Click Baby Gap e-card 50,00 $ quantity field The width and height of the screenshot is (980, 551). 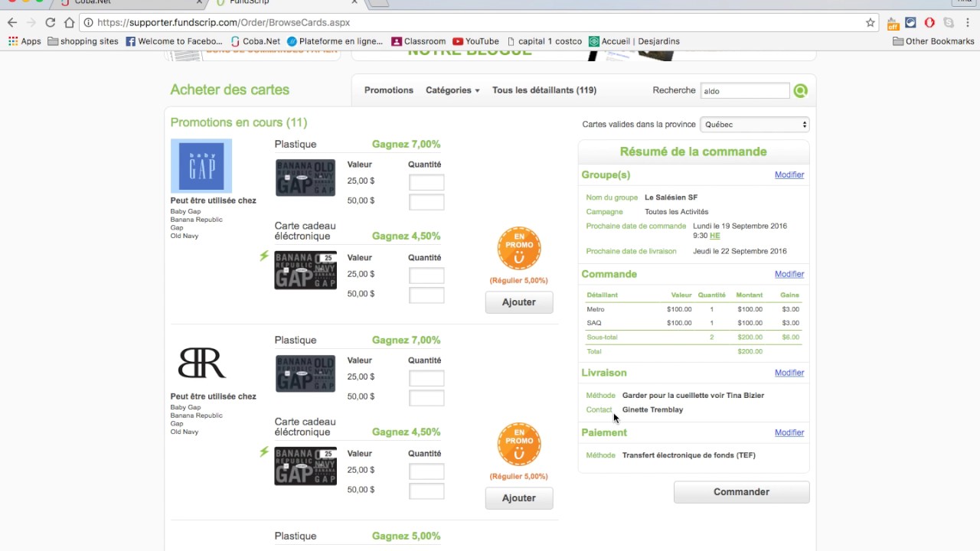tap(426, 295)
